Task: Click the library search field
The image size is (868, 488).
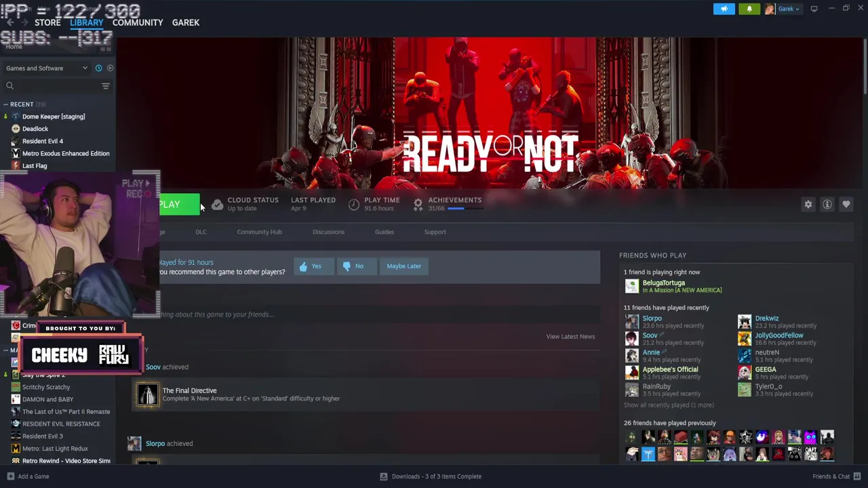Action: click(x=51, y=85)
